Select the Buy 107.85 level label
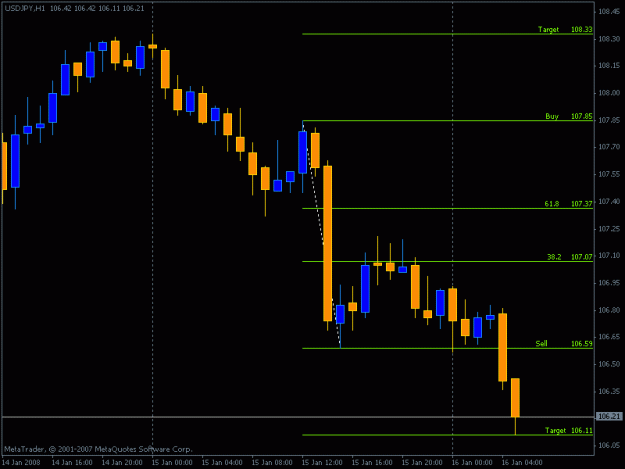 (x=569, y=116)
